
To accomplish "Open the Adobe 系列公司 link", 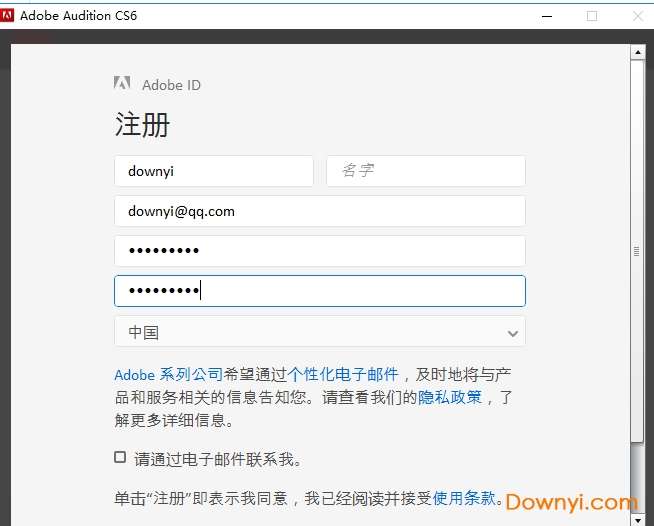I will [x=169, y=375].
